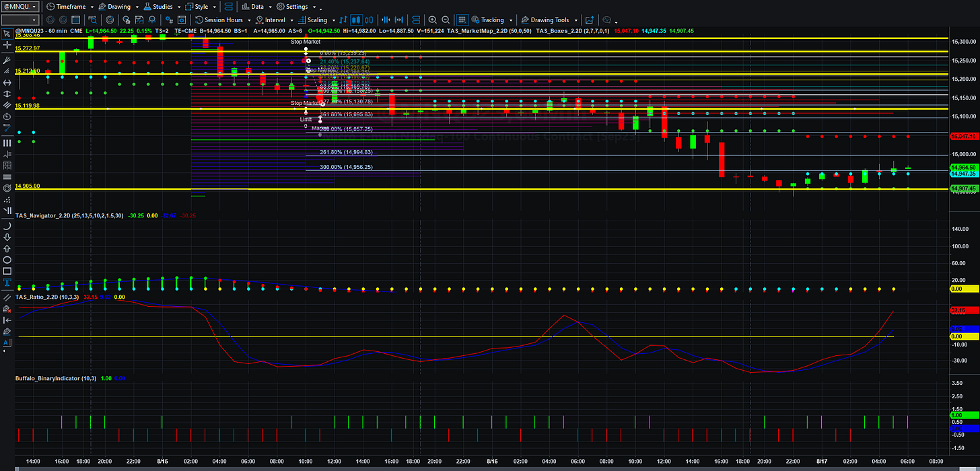Image resolution: width=980 pixels, height=471 pixels.
Task: Select the text annotation tool
Action: 7,282
